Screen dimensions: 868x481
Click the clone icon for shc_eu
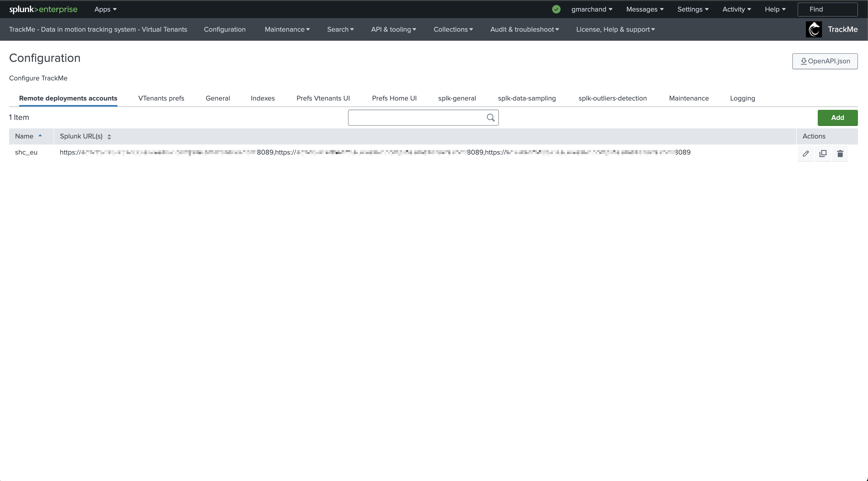coord(823,154)
